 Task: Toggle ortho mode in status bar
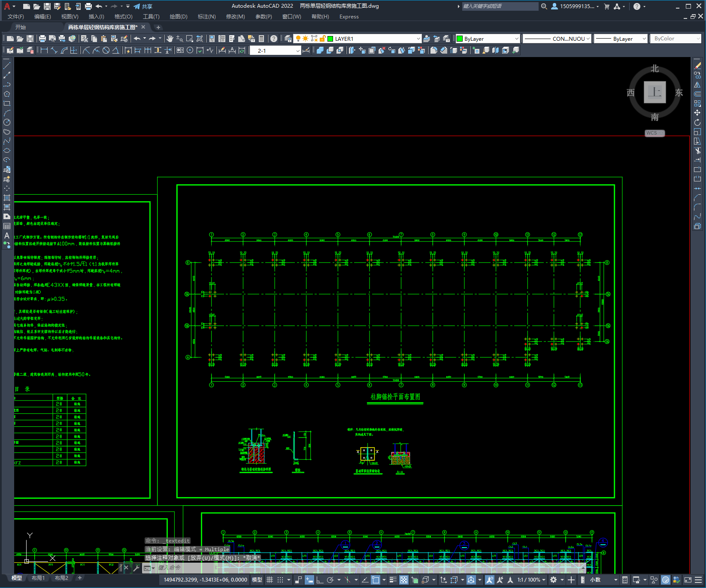[x=320, y=580]
